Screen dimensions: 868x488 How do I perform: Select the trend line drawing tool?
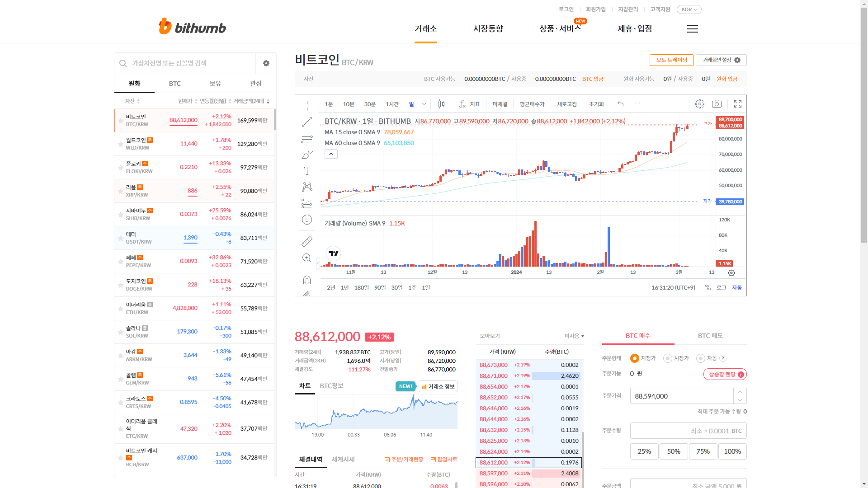pos(307,122)
